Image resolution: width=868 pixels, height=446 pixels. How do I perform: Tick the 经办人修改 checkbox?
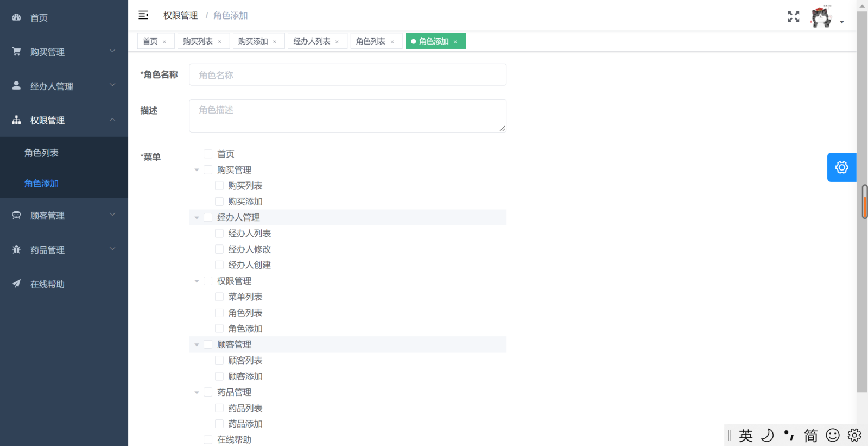point(219,249)
